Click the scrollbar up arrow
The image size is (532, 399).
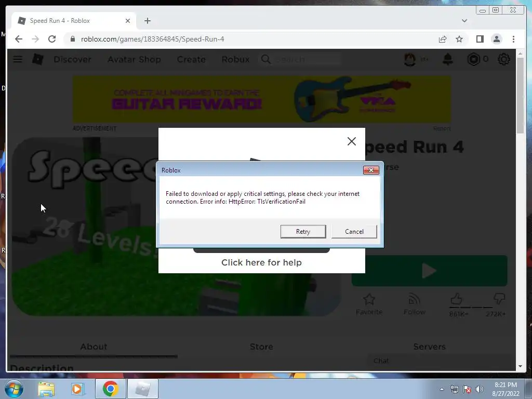(521, 54)
